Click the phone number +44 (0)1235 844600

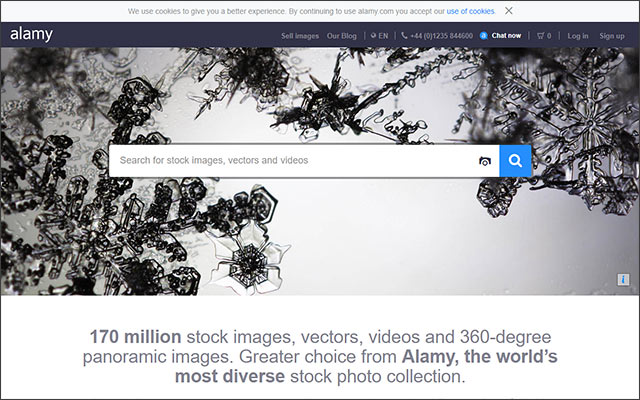[441, 35]
